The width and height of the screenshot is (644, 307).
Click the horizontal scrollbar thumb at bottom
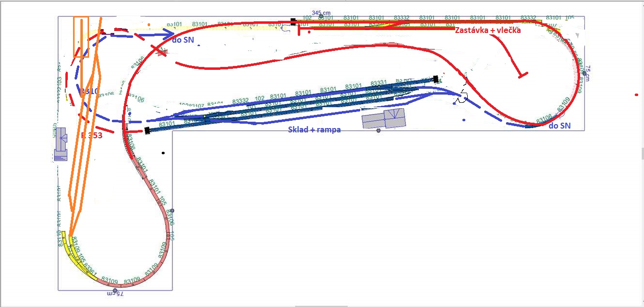tap(322, 306)
